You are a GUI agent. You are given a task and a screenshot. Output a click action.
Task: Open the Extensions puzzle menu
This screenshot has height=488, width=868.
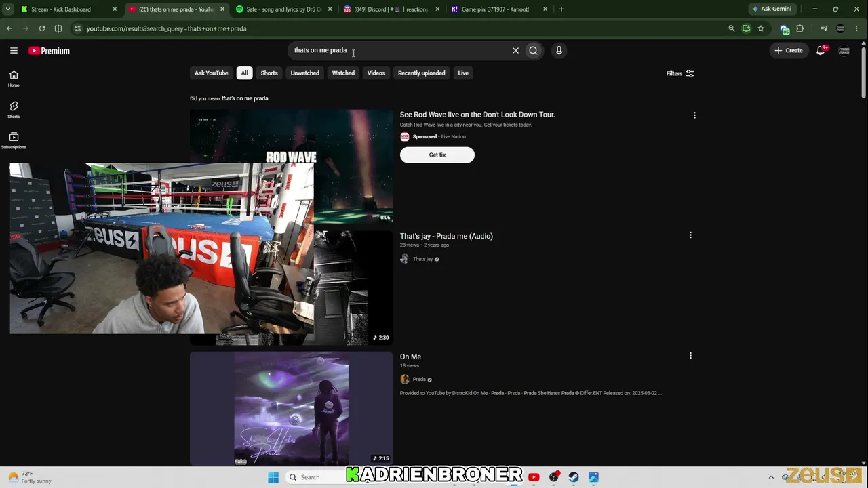coord(800,28)
